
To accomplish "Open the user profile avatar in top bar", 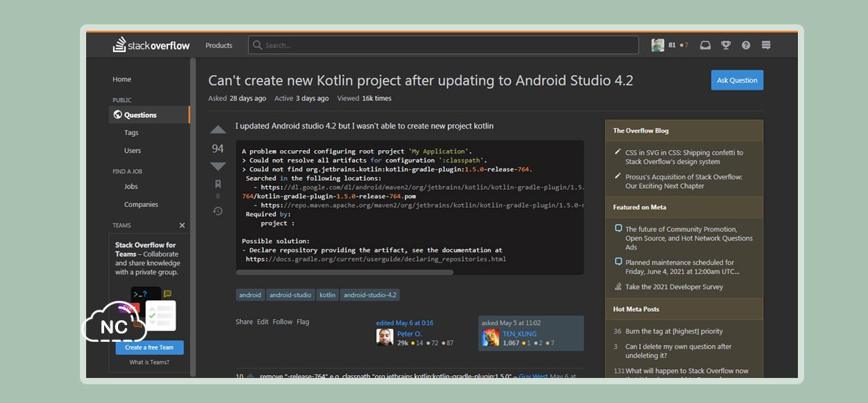I will (x=658, y=45).
